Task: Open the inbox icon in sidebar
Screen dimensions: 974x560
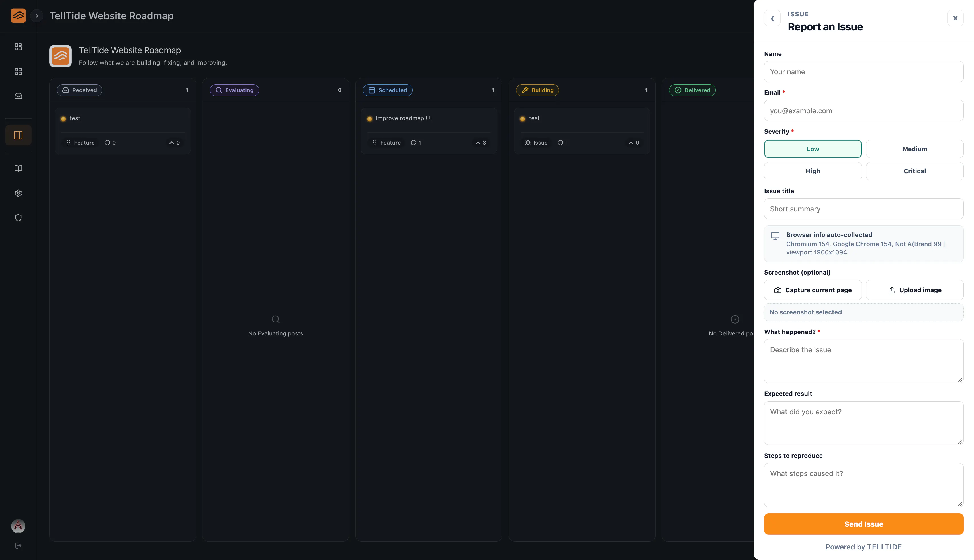Action: (18, 96)
